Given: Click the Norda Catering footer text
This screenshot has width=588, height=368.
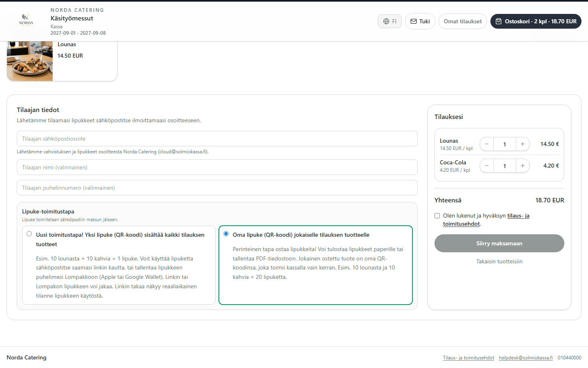Looking at the screenshot, I should tap(27, 357).
